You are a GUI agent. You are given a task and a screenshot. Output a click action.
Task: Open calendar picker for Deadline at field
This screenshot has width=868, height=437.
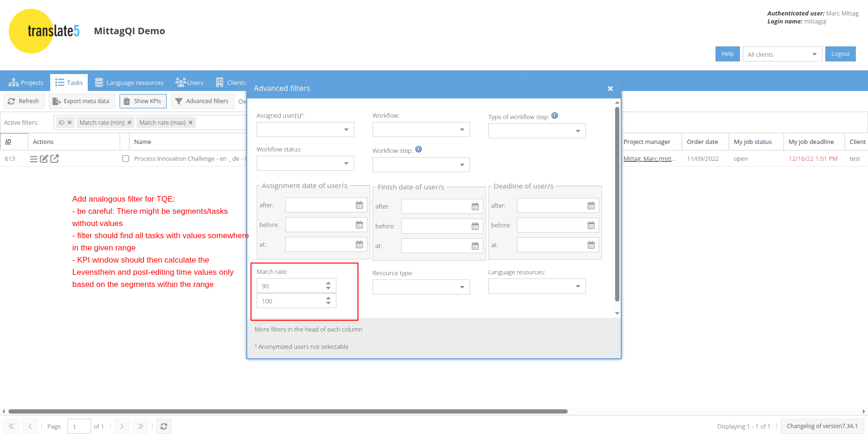(591, 245)
